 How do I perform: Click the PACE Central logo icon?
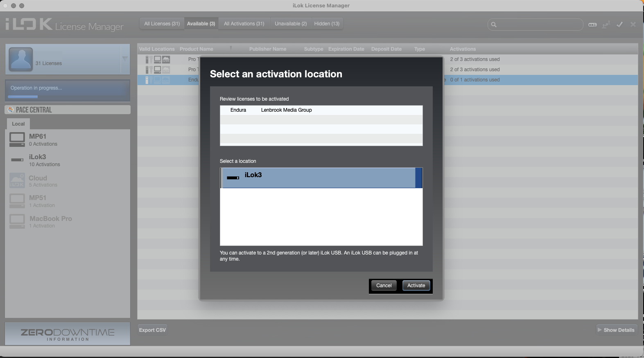tap(11, 110)
